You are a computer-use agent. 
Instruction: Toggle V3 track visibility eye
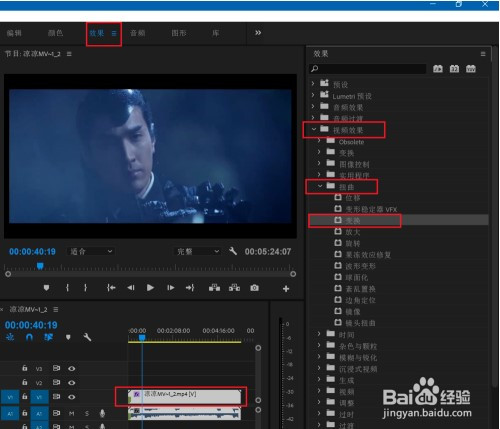click(72, 368)
